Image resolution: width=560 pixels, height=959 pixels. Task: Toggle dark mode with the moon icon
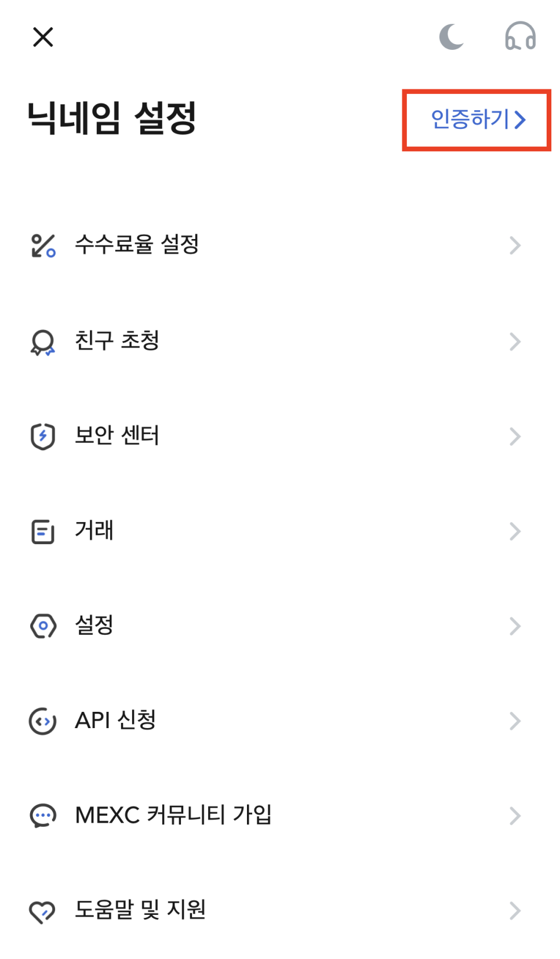451,37
